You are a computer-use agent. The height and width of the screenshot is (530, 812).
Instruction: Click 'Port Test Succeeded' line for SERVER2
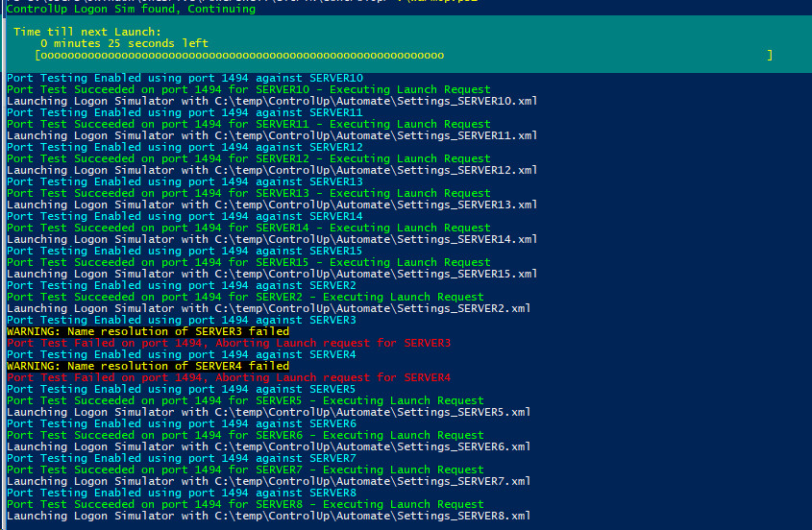click(x=245, y=297)
